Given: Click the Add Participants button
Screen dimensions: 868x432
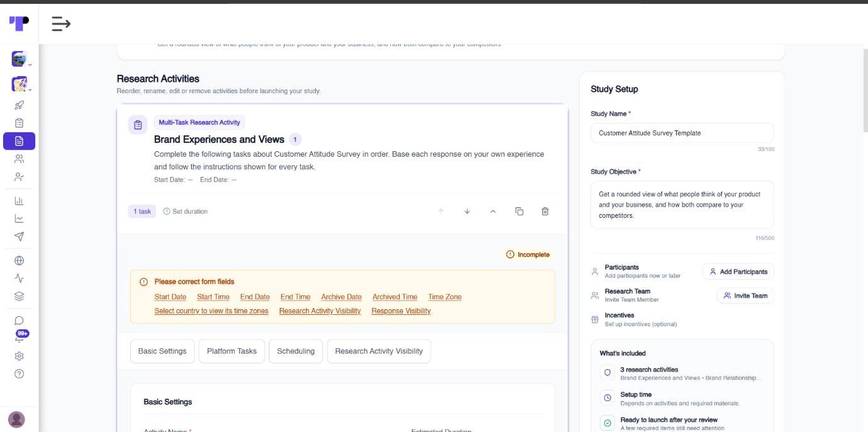Looking at the screenshot, I should coord(738,271).
